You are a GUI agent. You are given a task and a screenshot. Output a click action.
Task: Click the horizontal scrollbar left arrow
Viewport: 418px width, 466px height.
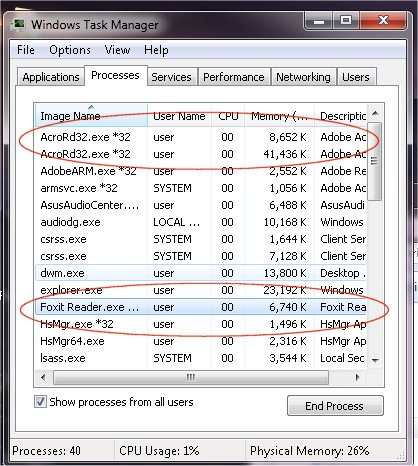[43, 377]
